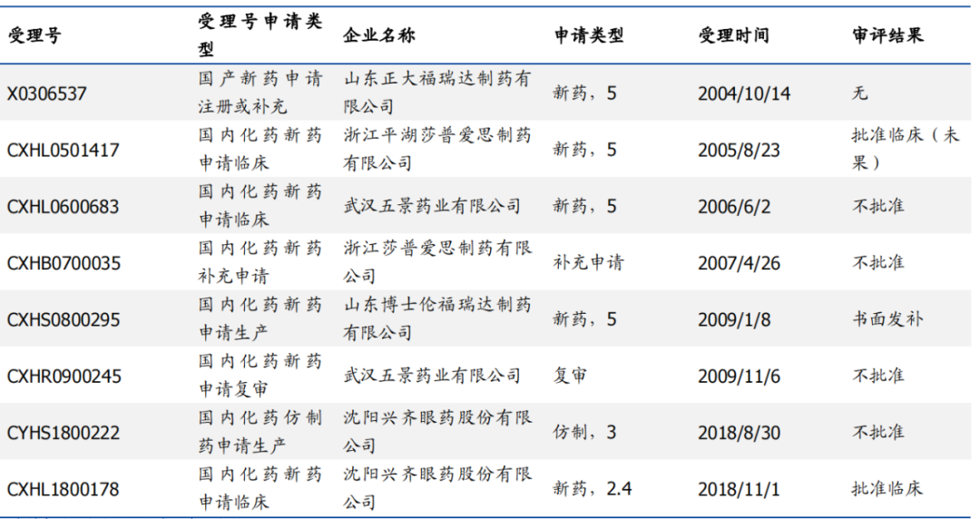Screen dimensions: 980x519
Task: Select acceptance number X0306537
Action: tap(47, 93)
